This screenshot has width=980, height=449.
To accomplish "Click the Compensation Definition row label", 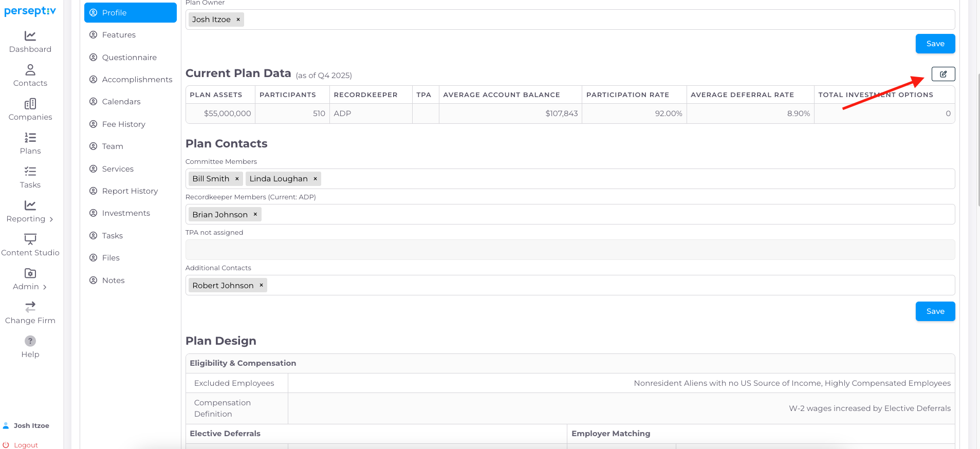I will pyautogui.click(x=223, y=408).
